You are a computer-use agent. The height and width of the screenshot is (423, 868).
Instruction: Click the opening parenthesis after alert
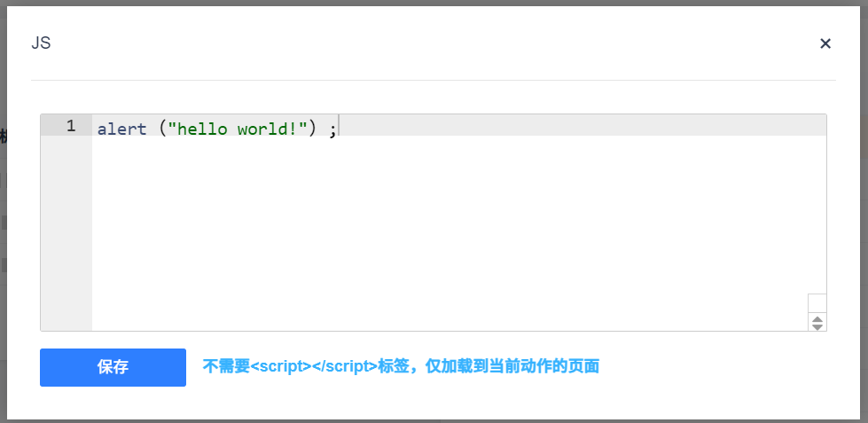(163, 129)
